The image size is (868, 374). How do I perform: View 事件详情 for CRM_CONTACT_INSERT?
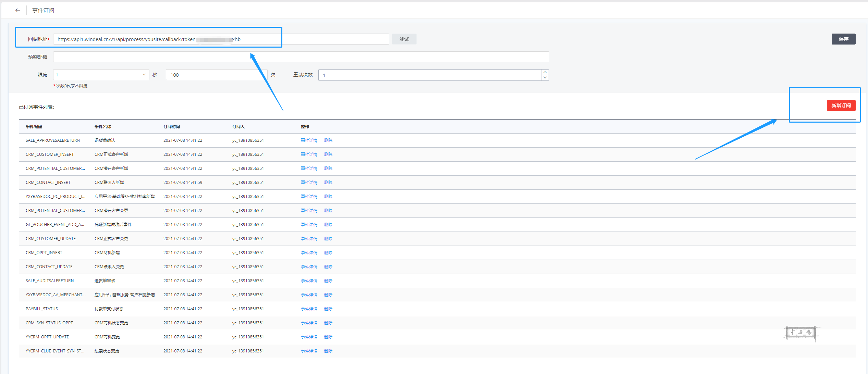pos(309,183)
